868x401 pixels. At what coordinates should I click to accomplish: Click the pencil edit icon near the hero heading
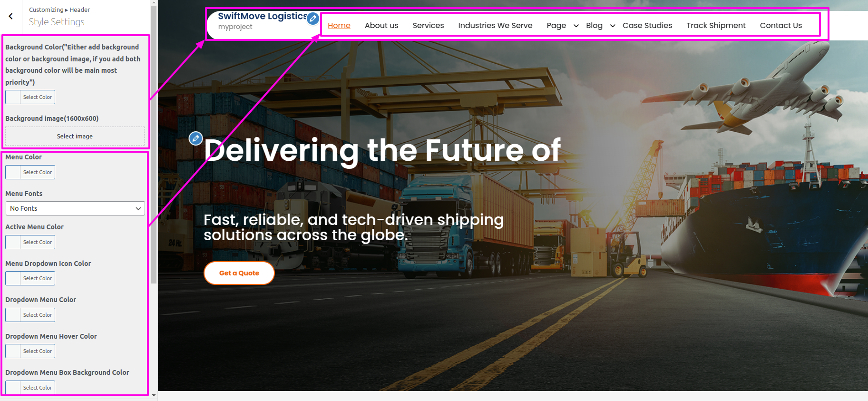click(x=195, y=138)
